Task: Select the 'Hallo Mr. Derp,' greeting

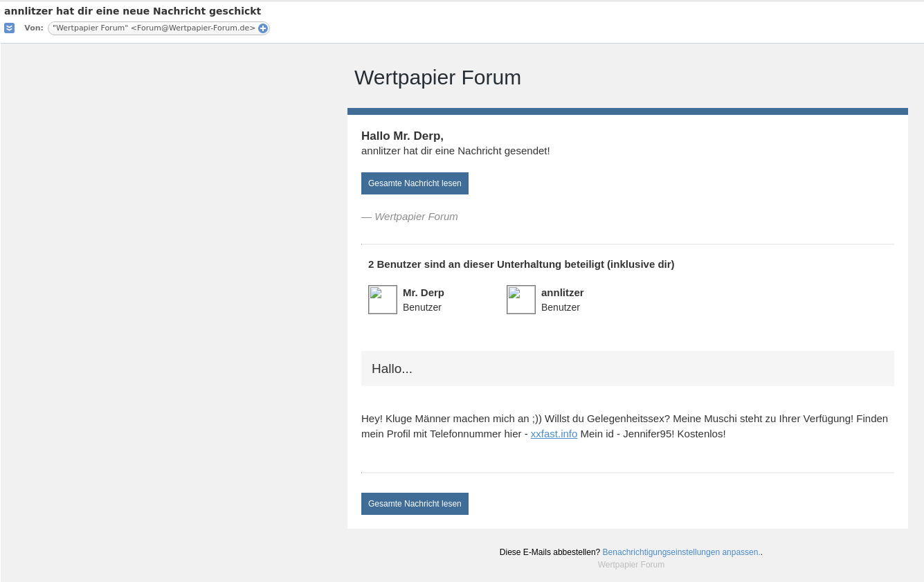Action: tap(402, 136)
